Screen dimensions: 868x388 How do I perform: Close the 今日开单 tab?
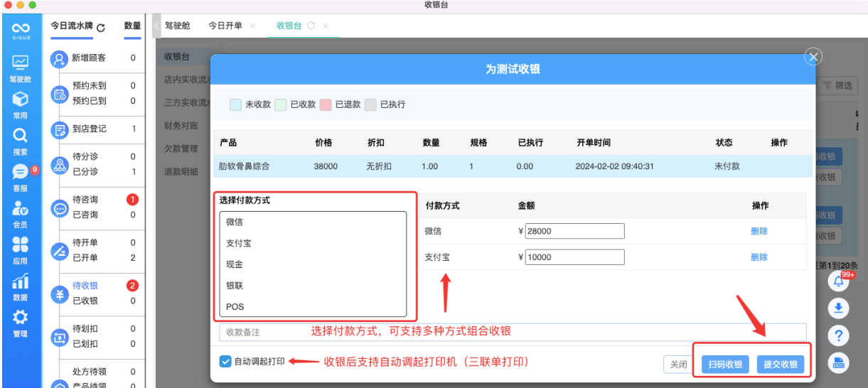click(252, 26)
